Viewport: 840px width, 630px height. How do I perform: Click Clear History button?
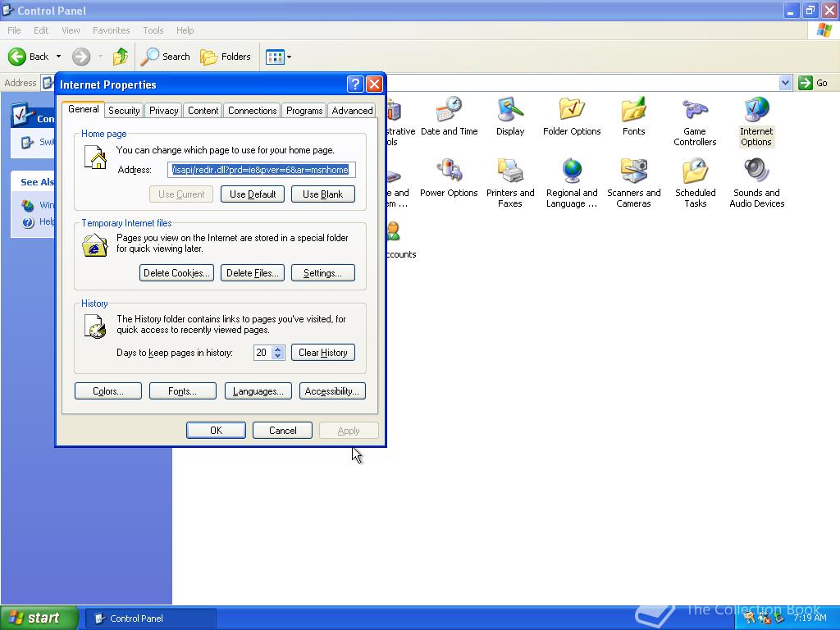322,353
